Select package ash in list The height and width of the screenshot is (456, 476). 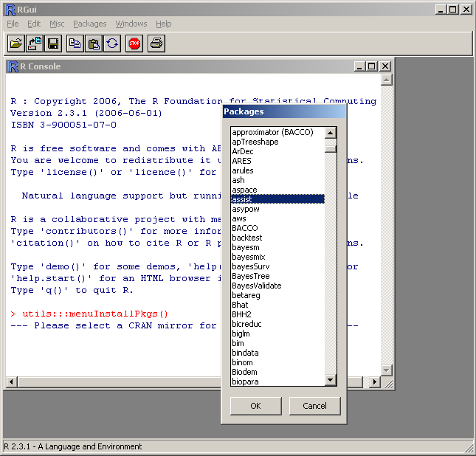click(277, 180)
